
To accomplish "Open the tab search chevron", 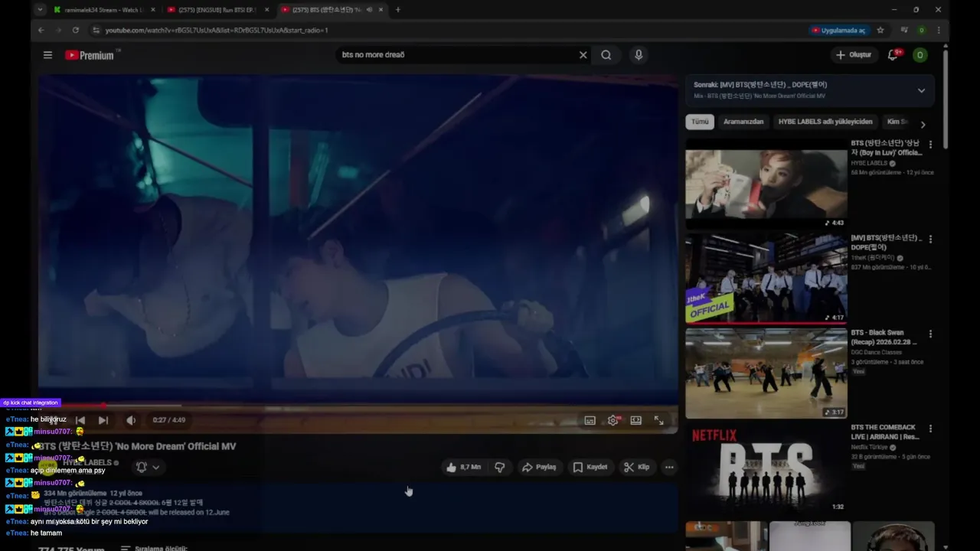I will click(40, 10).
